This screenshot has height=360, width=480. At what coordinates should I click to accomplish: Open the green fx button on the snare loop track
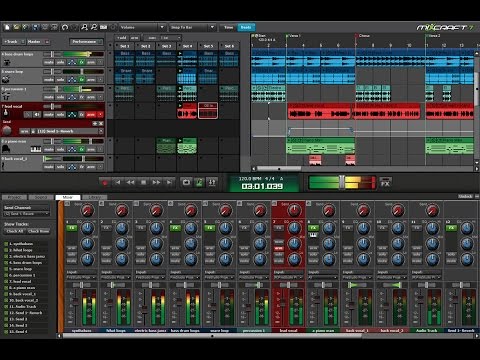82,80
